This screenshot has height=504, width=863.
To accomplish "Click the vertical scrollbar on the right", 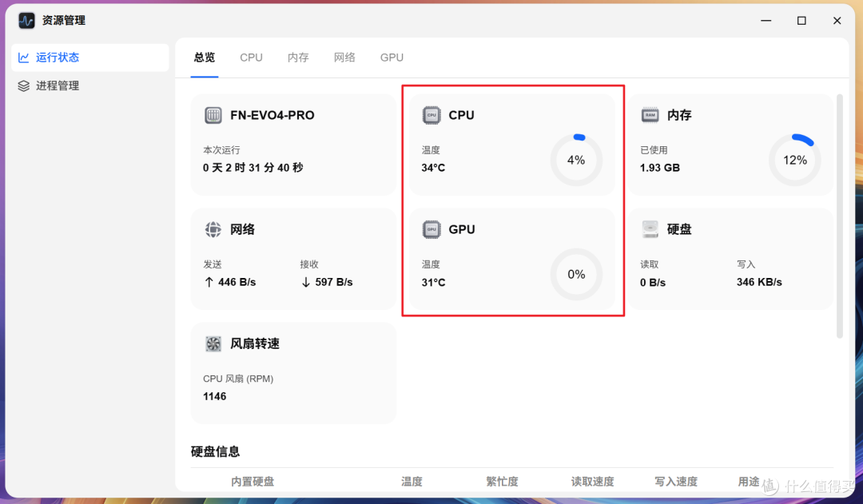I will (839, 216).
